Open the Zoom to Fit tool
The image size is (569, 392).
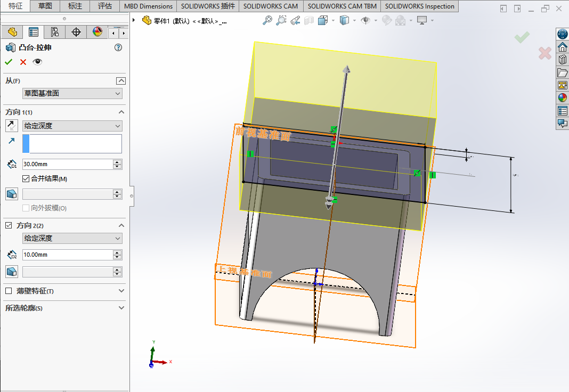268,20
